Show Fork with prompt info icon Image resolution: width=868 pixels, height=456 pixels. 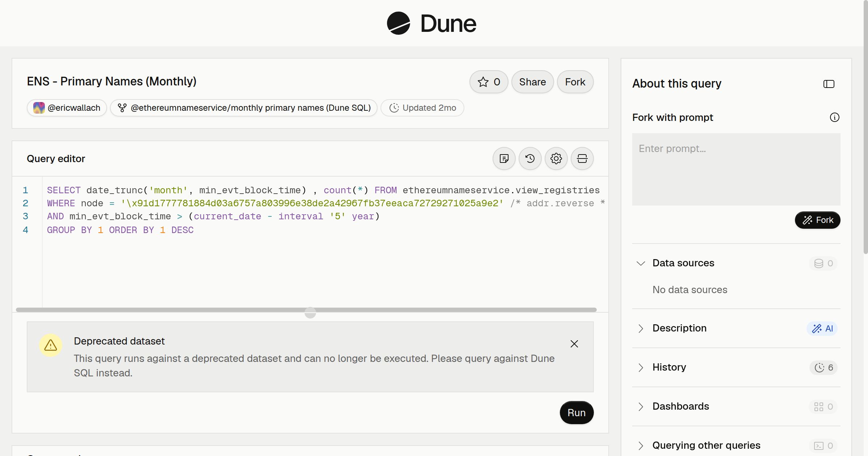tap(834, 117)
